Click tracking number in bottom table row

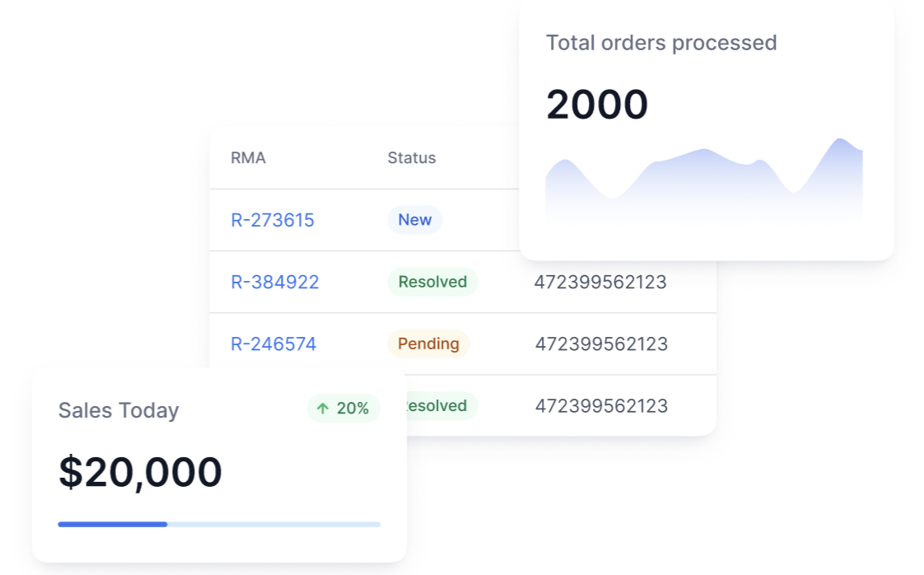pyautogui.click(x=601, y=406)
